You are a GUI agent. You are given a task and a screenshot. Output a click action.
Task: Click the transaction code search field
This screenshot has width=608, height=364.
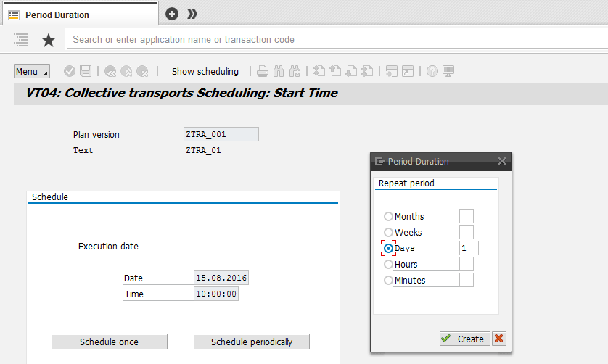[334, 39]
